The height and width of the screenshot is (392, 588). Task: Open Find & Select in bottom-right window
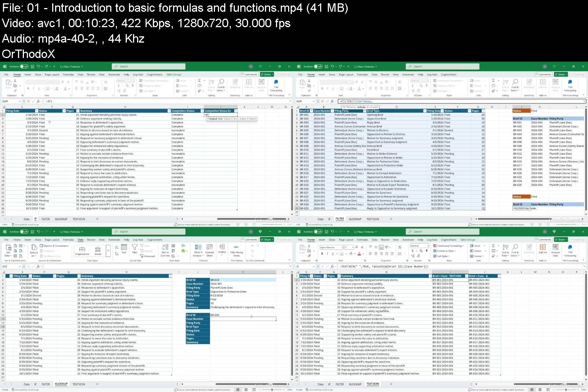coord(515,250)
